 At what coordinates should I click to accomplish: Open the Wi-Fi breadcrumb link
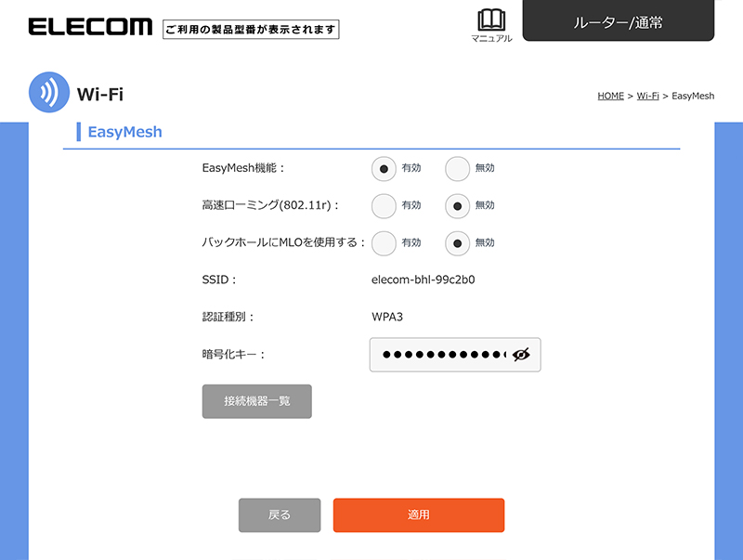pos(647,96)
